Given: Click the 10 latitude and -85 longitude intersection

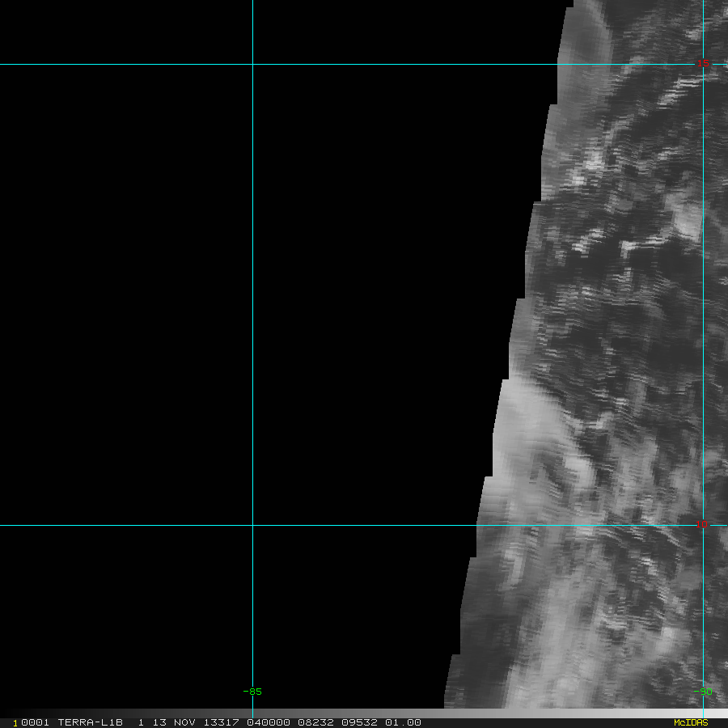Looking at the screenshot, I should pyautogui.click(x=252, y=525).
